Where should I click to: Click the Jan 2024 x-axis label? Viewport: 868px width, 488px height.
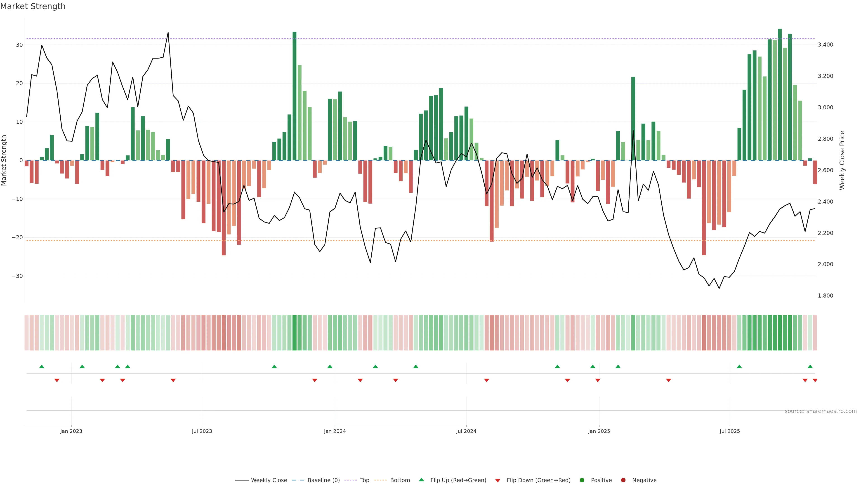point(335,431)
